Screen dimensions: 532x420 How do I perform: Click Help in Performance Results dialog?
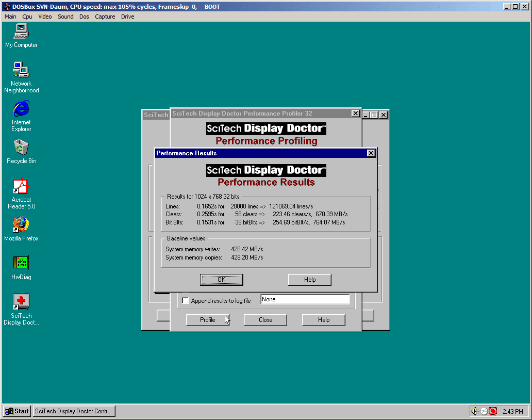pyautogui.click(x=310, y=280)
